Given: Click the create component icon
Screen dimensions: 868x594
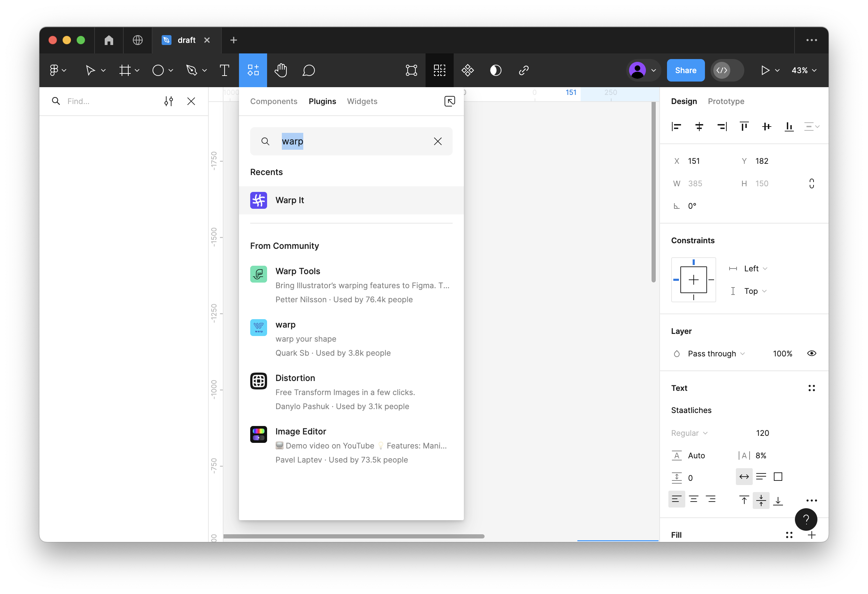Looking at the screenshot, I should click(468, 70).
